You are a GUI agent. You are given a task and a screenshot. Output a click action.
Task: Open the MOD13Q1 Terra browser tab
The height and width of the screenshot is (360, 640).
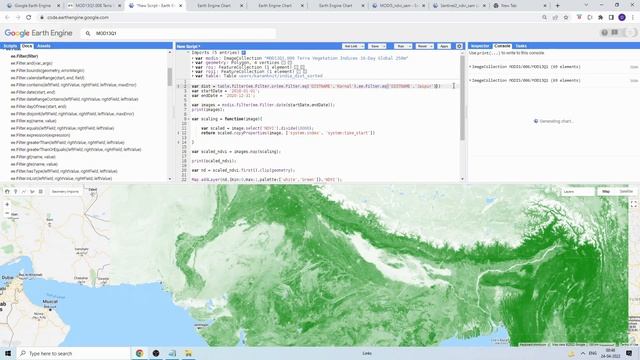point(93,6)
